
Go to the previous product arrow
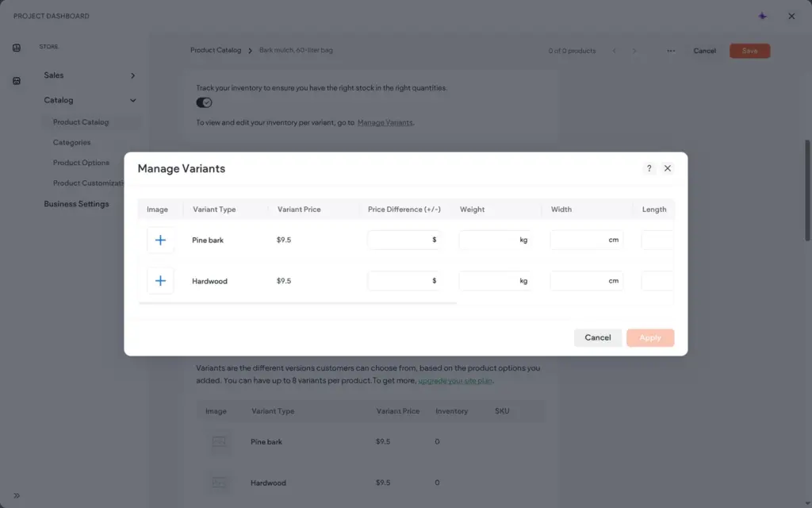(x=615, y=51)
